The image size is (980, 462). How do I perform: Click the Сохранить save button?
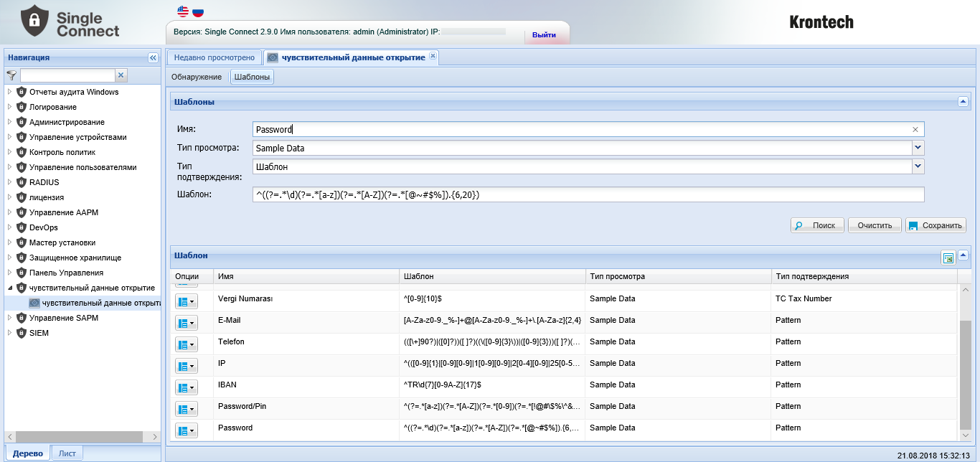point(936,225)
